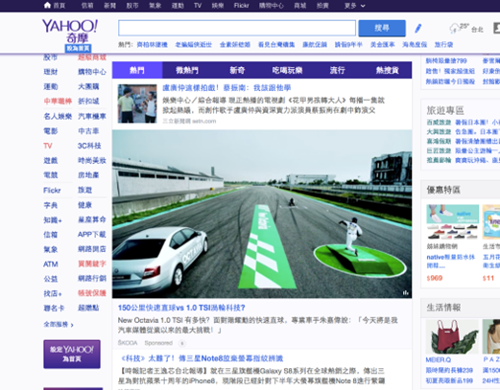Open 超贈點 in the left sidebar

point(88,308)
